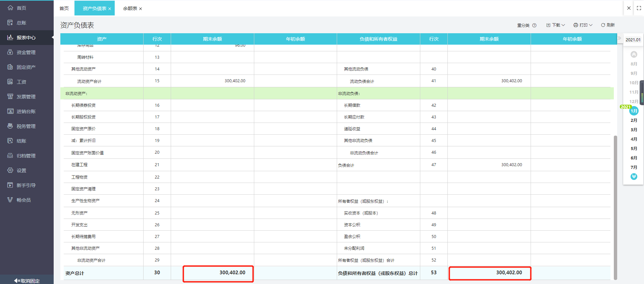Toggle fullscreen with the expand icon
This screenshot has width=644, height=284.
click(639, 8)
